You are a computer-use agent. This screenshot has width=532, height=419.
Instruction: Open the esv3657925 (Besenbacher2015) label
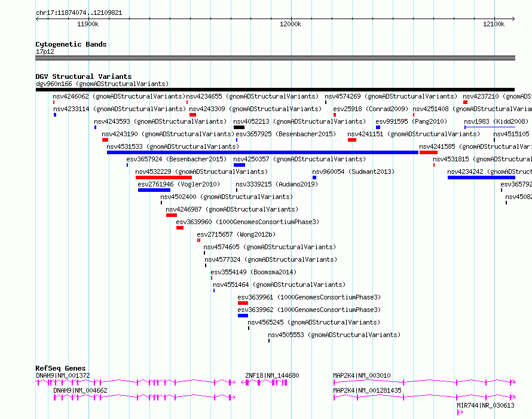286,134
